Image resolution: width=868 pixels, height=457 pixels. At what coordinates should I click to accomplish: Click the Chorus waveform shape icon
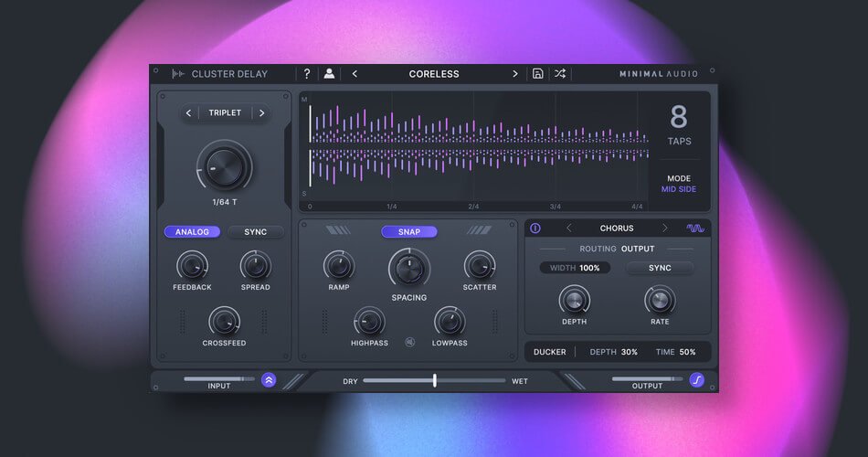[695, 228]
